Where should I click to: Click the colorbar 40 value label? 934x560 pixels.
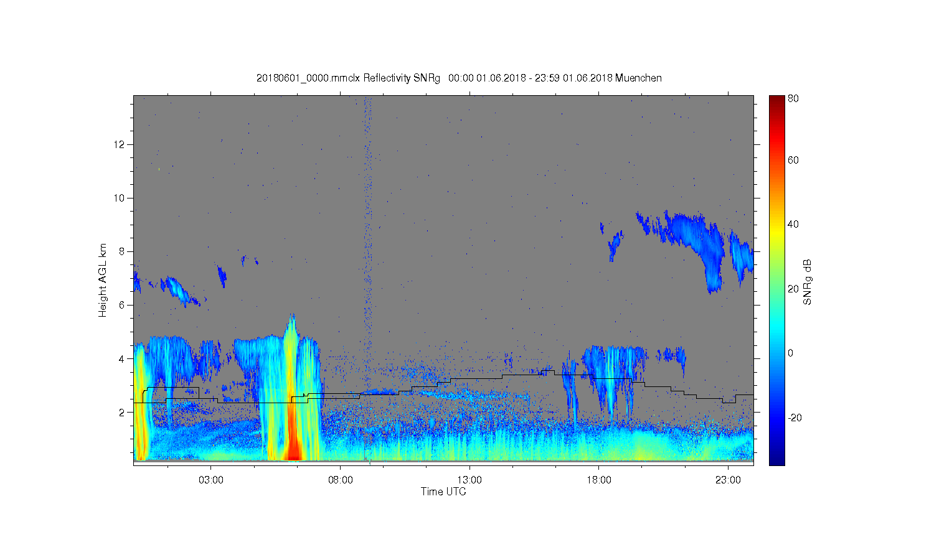793,224
